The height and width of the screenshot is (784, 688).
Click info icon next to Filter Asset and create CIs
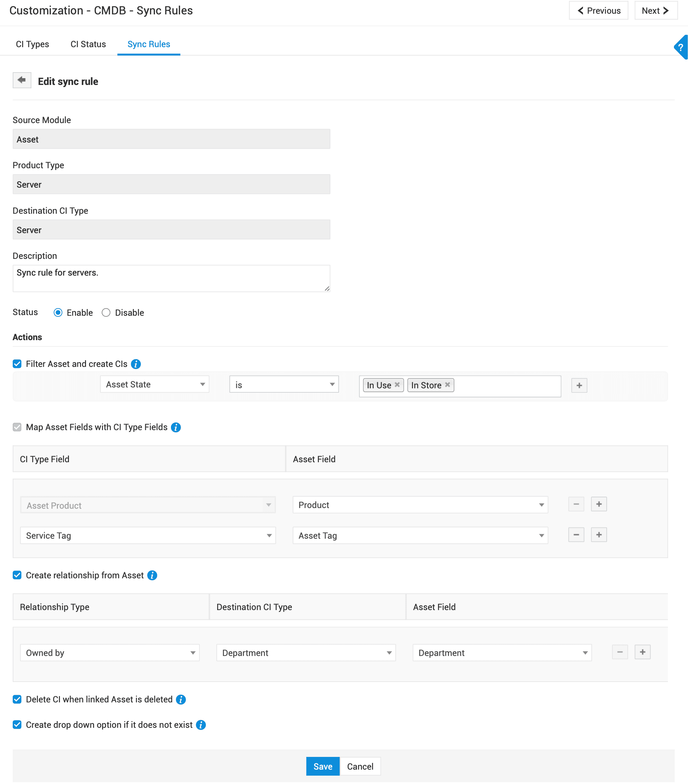(136, 364)
